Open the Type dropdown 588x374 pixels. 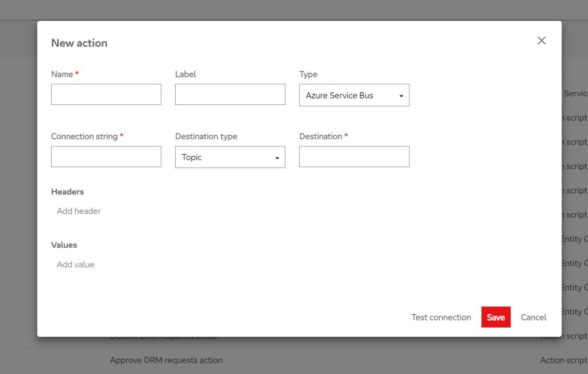[x=354, y=96]
